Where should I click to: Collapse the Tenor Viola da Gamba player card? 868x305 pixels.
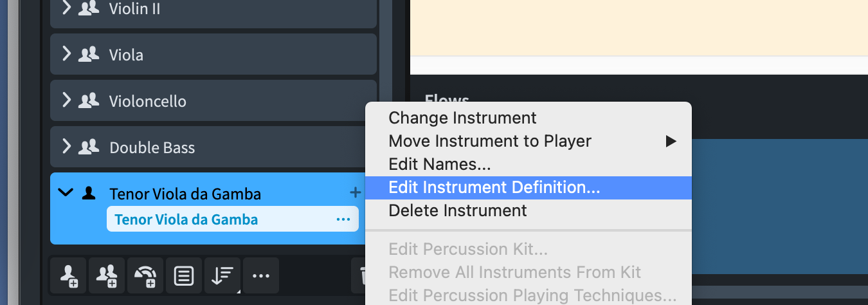[x=66, y=192]
